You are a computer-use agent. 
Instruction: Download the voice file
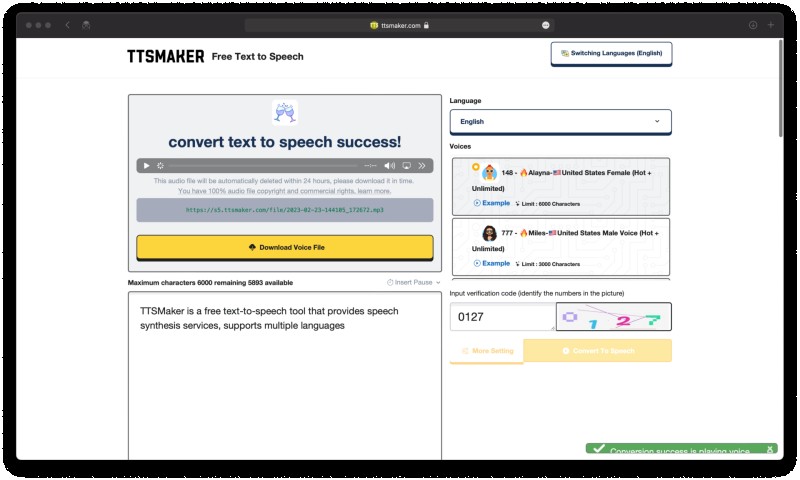285,247
